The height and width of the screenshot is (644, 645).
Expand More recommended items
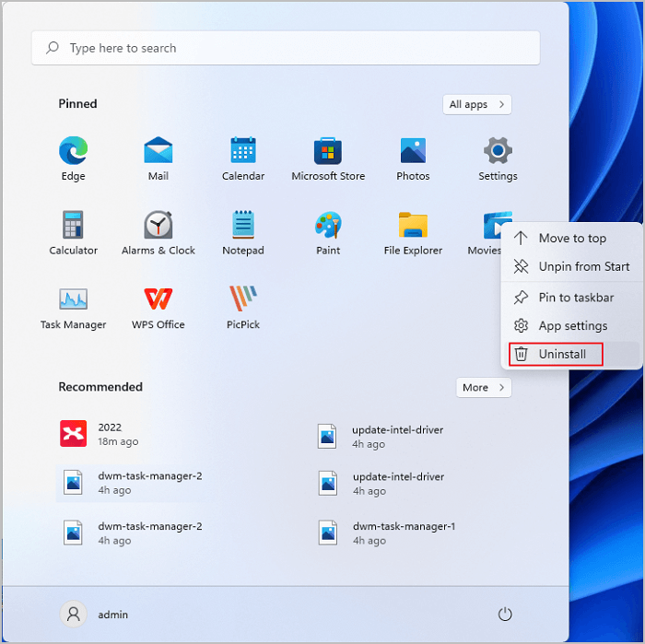click(x=484, y=387)
